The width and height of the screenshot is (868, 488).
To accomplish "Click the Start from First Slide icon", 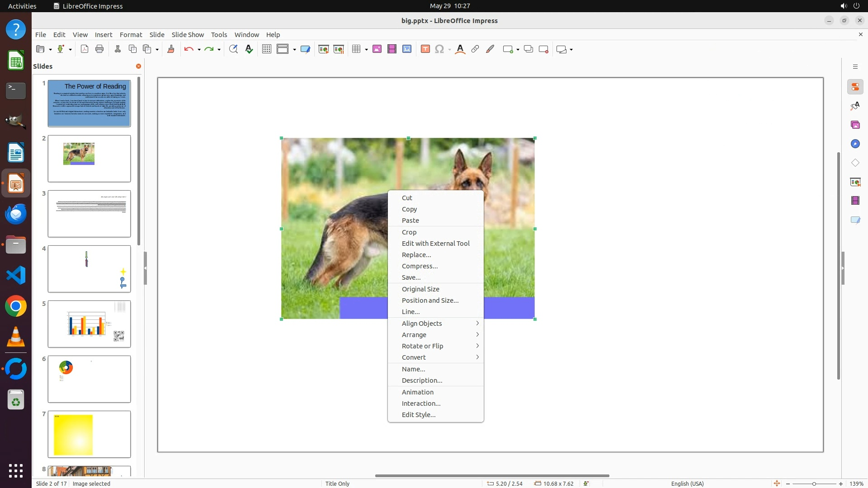I will click(x=323, y=49).
